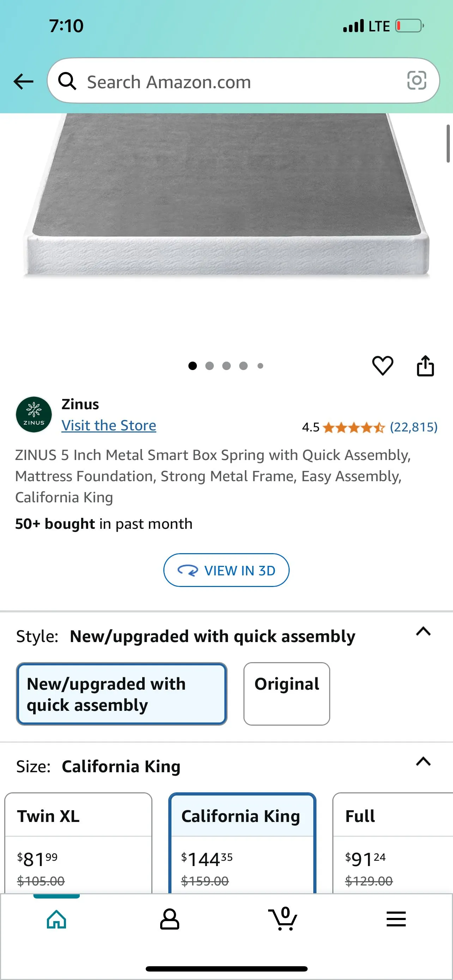Select the Original style option
The image size is (453, 980).
[x=287, y=694]
